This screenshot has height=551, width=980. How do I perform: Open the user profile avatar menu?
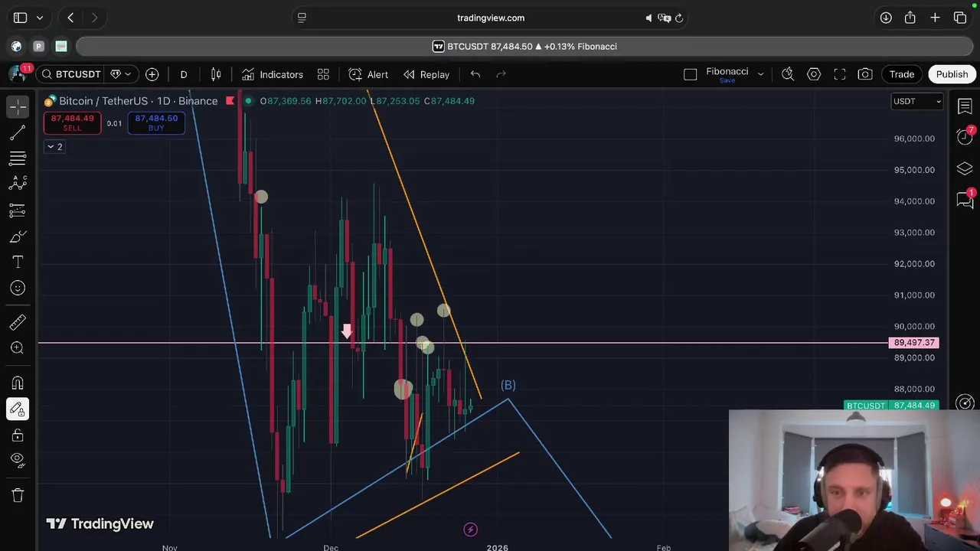tap(18, 74)
